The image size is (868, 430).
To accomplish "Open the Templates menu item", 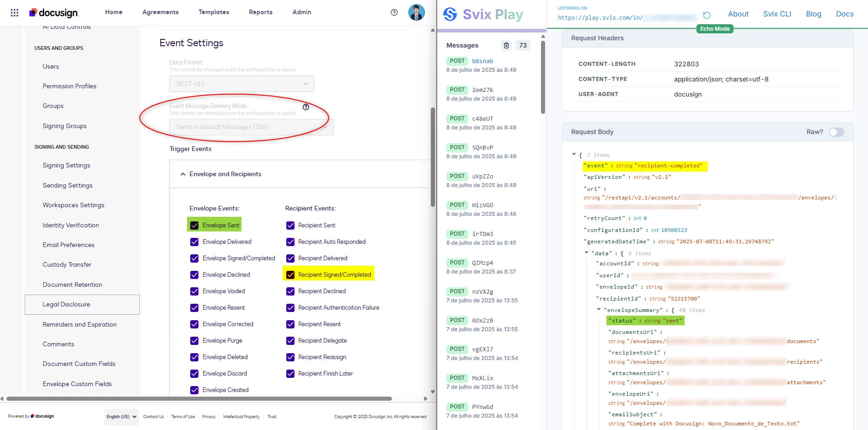I will (214, 12).
